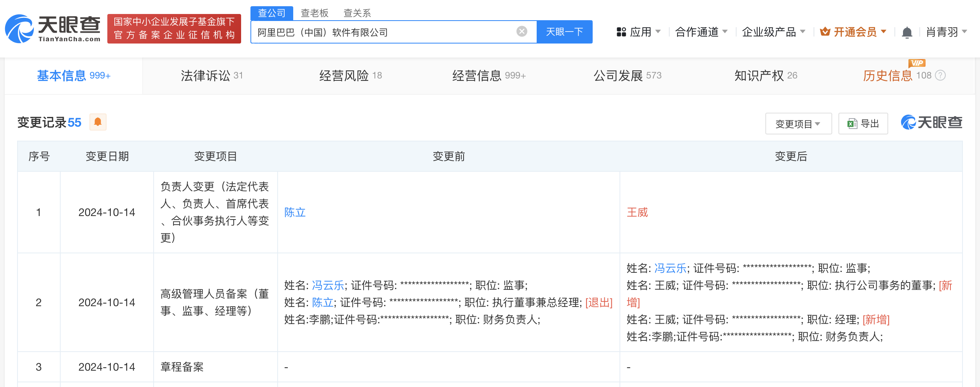Clear the search box with the X icon

pos(521,31)
